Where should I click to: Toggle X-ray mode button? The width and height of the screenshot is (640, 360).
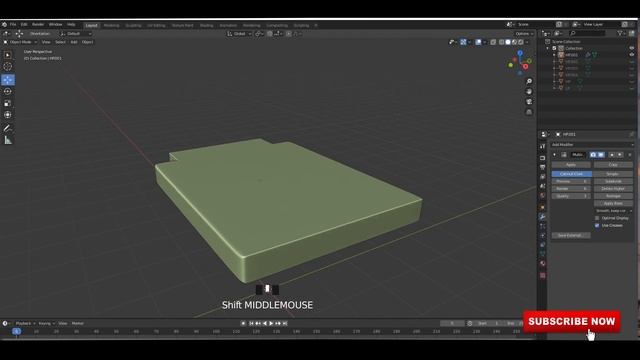[493, 42]
